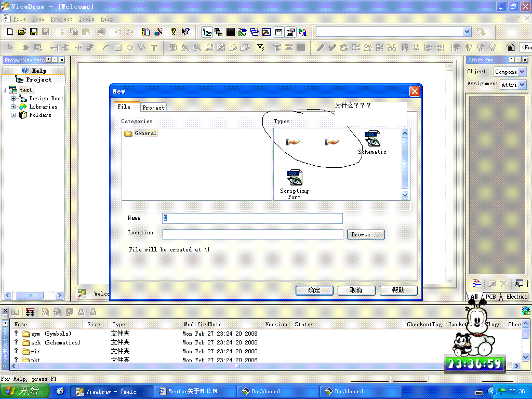Open the Help menu in menu bar
The image size is (532, 399).
107,19
